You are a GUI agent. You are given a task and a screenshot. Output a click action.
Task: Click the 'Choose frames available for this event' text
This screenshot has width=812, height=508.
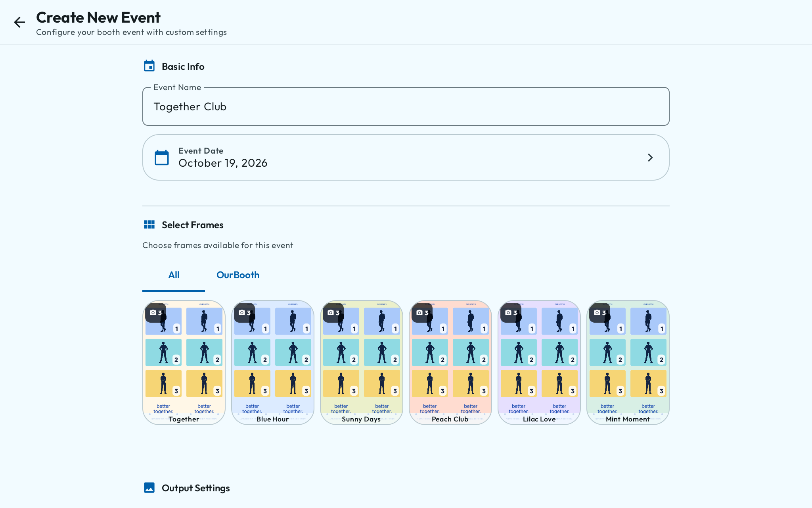[x=218, y=245]
